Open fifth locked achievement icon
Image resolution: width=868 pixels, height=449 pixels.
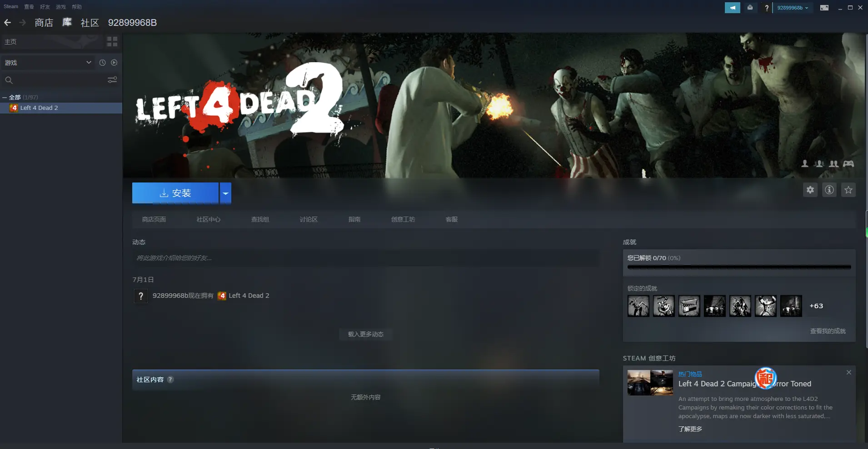click(740, 306)
